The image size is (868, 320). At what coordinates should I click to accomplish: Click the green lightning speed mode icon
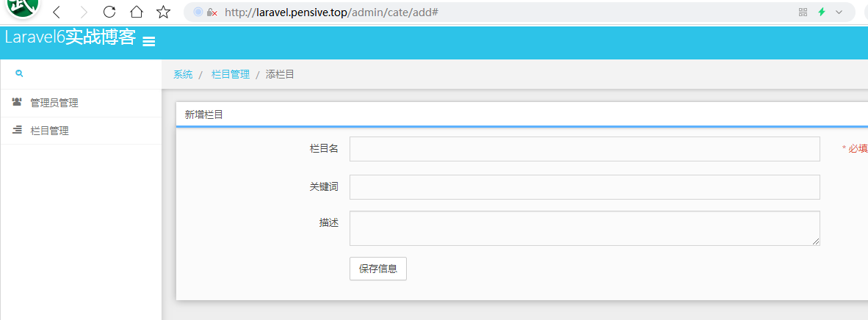(822, 12)
